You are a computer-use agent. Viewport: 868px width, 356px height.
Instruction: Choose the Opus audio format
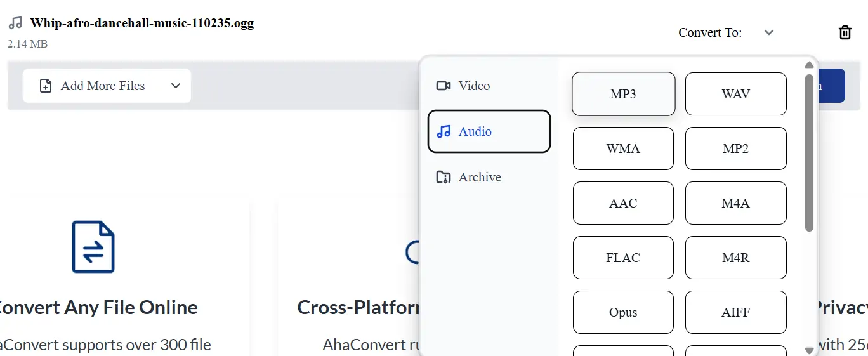click(x=623, y=312)
